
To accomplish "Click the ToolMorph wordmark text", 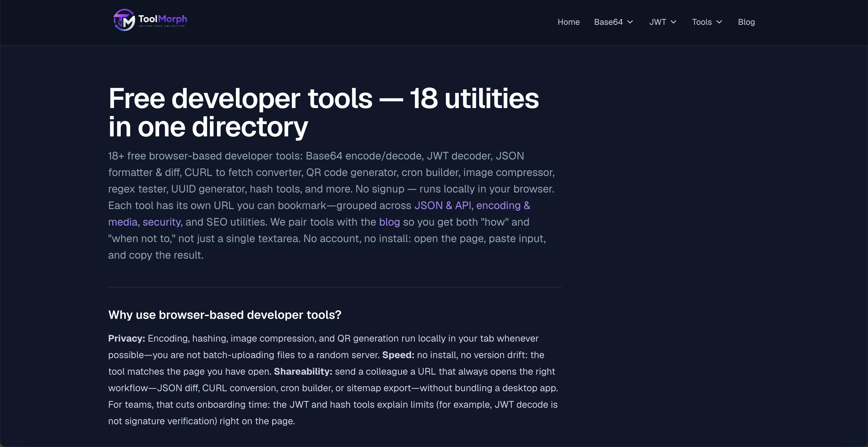I will 162,19.
